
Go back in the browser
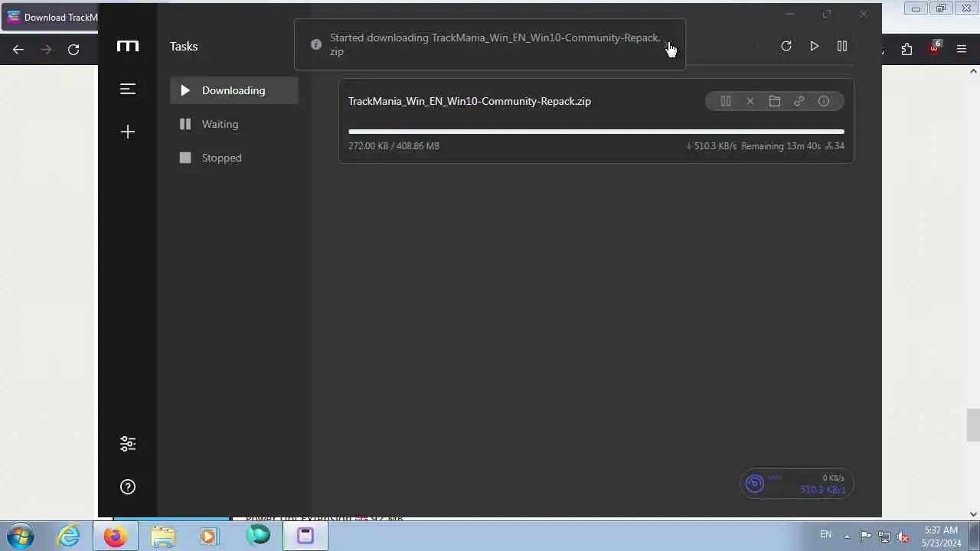click(18, 50)
